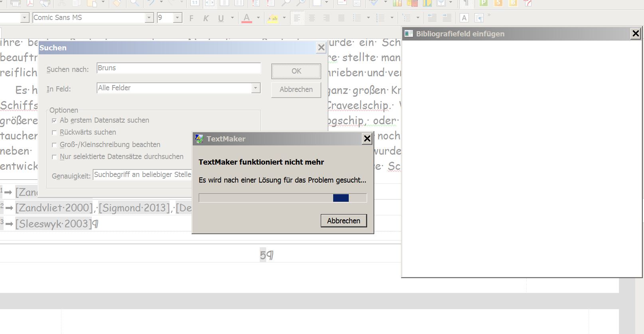Screen dimensions: 644x334
Task: Open highlight color dropdown arrow
Action: 284,18
